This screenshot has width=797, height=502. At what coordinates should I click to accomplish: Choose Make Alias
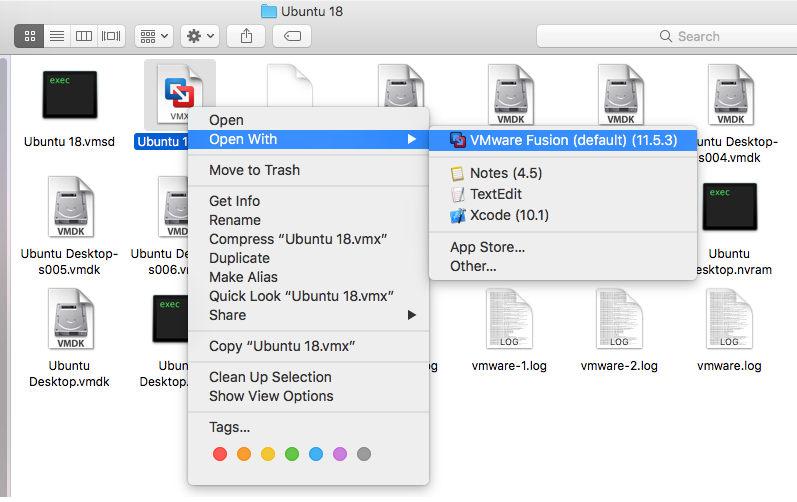click(308, 277)
